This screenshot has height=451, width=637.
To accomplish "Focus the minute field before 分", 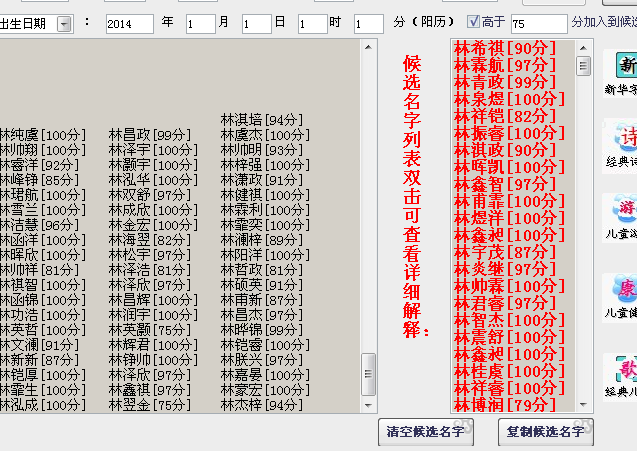I will click(x=369, y=24).
